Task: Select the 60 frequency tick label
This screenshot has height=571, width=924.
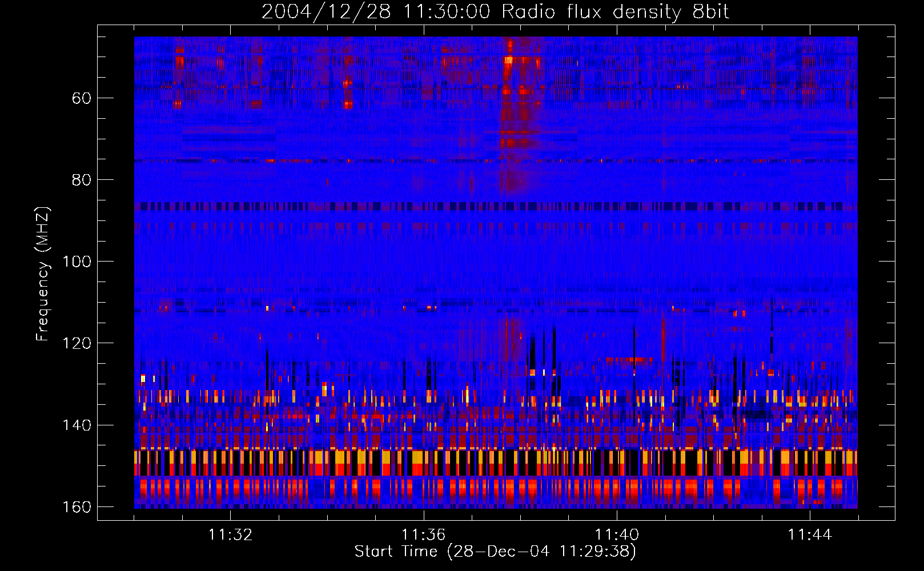Action: [x=82, y=98]
